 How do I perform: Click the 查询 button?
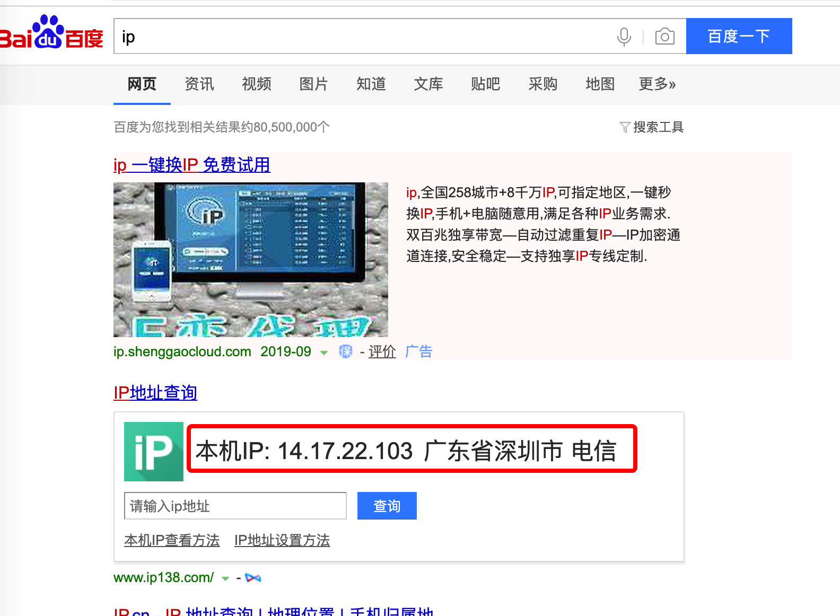[387, 506]
